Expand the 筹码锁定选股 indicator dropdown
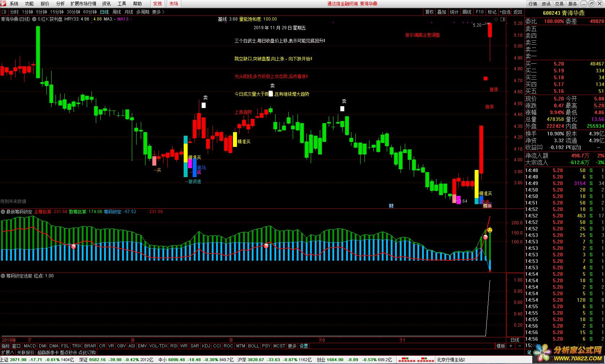 pyautogui.click(x=3, y=276)
